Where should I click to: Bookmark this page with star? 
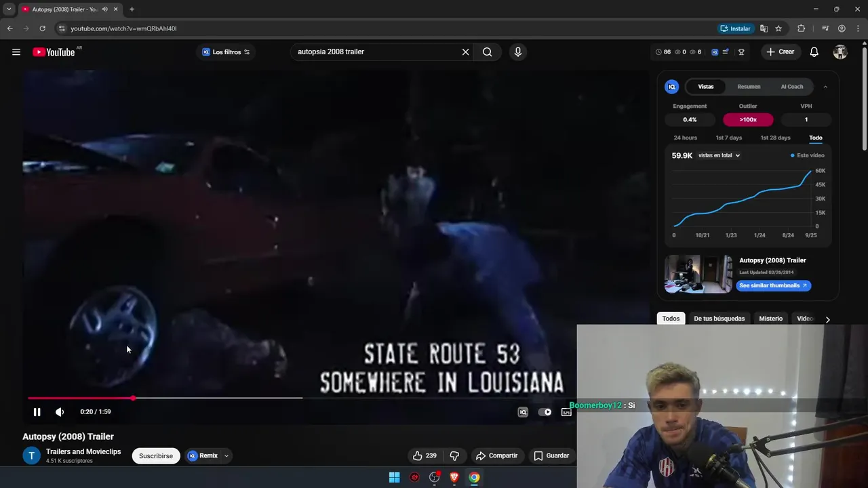[778, 28]
